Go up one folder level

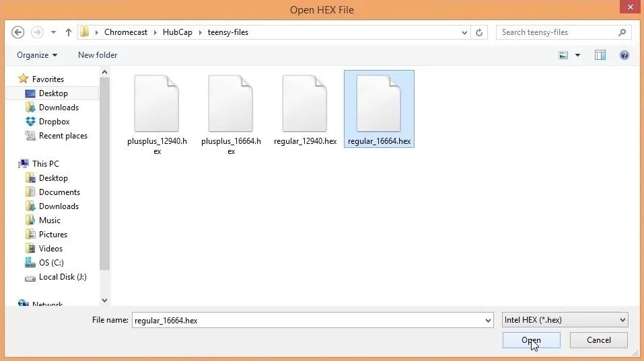[x=68, y=32]
